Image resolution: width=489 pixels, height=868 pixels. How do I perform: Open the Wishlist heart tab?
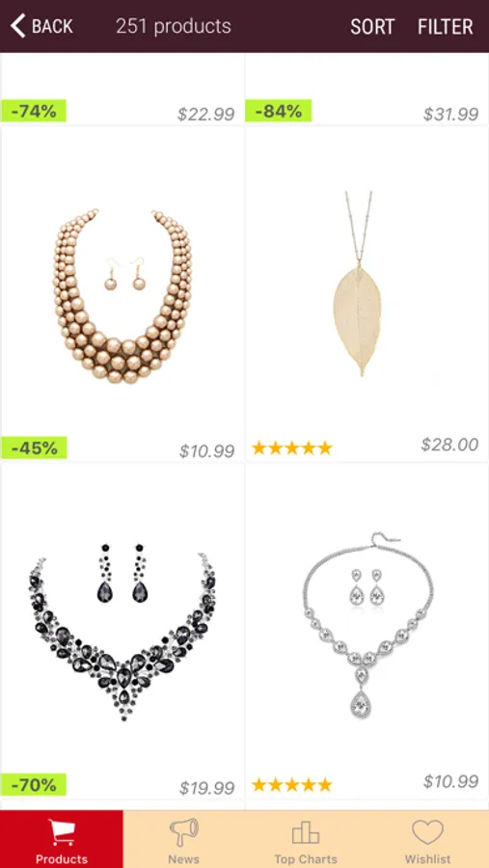click(x=427, y=839)
